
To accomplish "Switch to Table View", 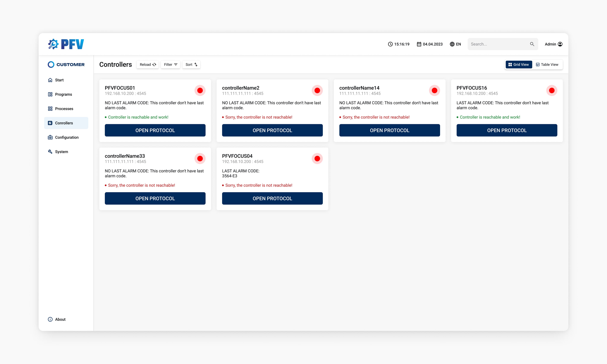I will pos(547,64).
